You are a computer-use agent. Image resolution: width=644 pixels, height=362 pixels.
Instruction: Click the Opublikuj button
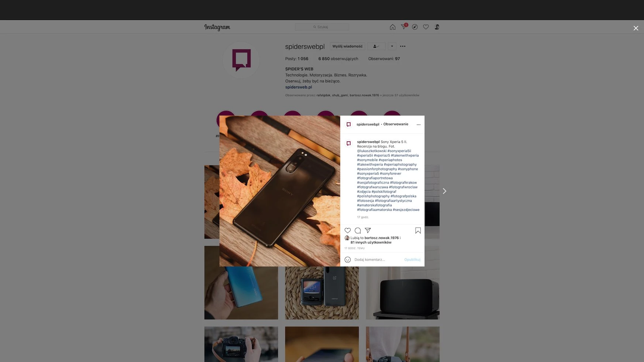[412, 260]
